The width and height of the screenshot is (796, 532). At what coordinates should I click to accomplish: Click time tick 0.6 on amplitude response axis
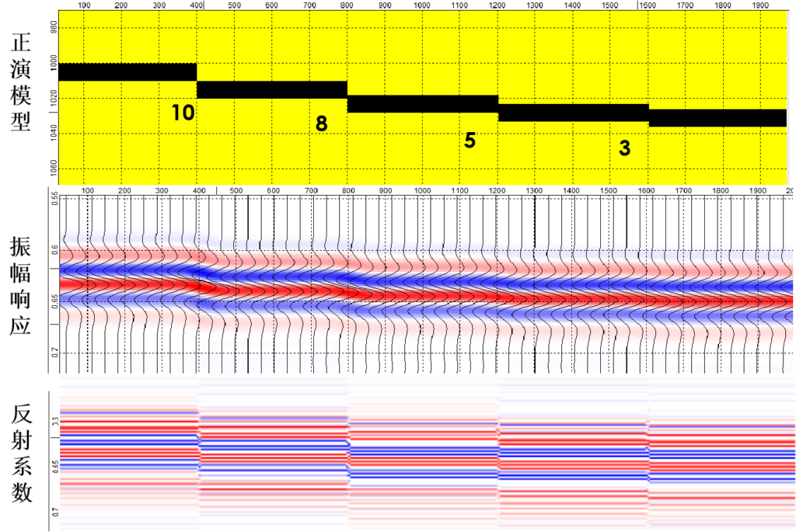[x=55, y=250]
